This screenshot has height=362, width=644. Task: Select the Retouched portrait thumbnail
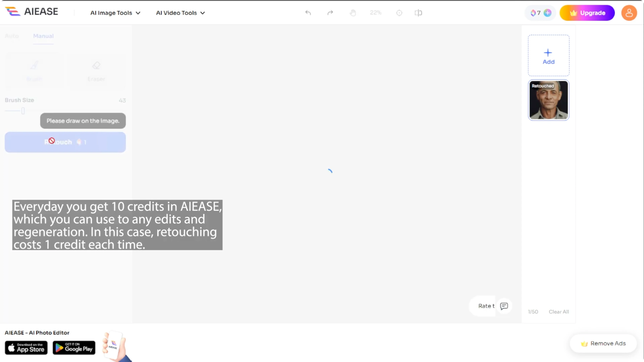(x=549, y=100)
